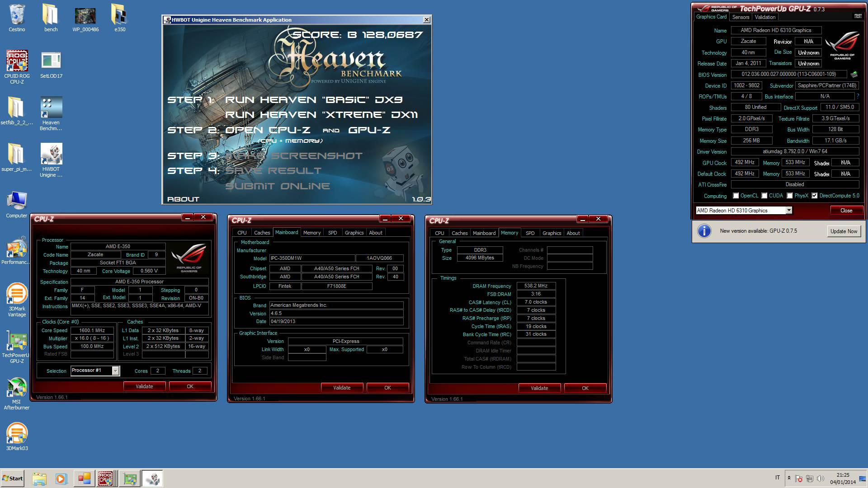Click Open GPU-Z link in HWBOT
This screenshot has width=868, height=488.
(x=369, y=130)
